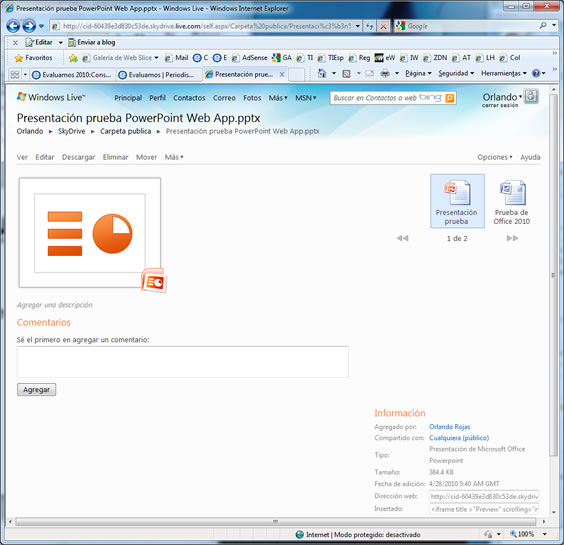The image size is (564, 545).
Task: Open the Principal header menu item
Action: pos(128,98)
